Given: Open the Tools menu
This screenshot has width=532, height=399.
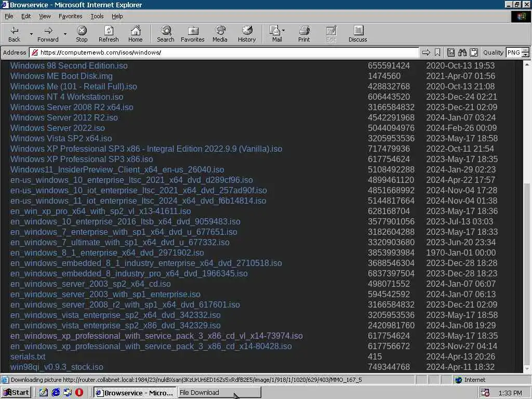Looking at the screenshot, I should click(97, 16).
